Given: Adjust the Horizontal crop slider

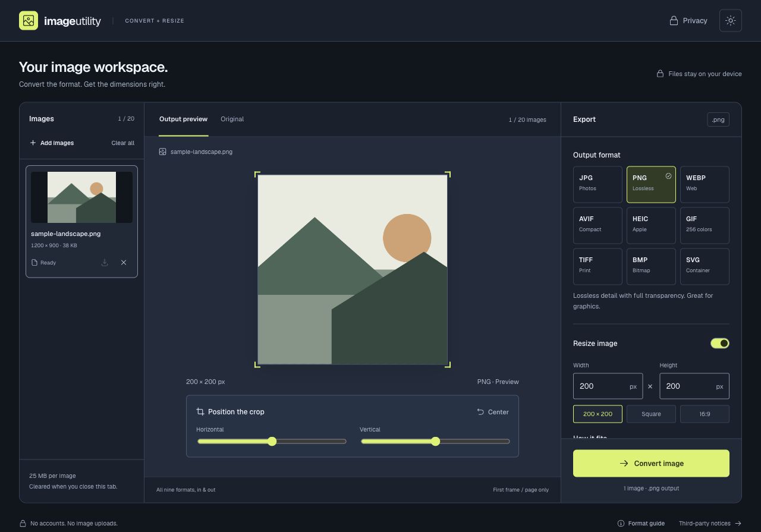Looking at the screenshot, I should [x=272, y=441].
